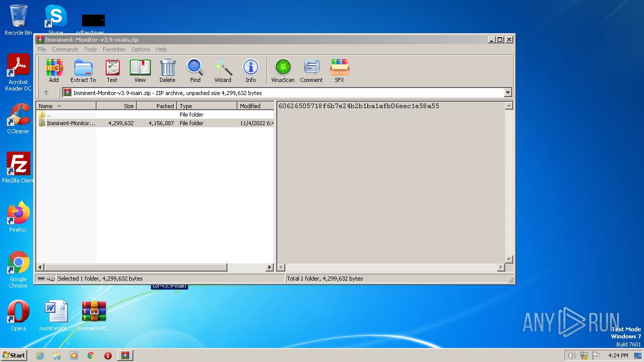Sort file list by Size column
The image size is (644, 362).
click(x=116, y=106)
